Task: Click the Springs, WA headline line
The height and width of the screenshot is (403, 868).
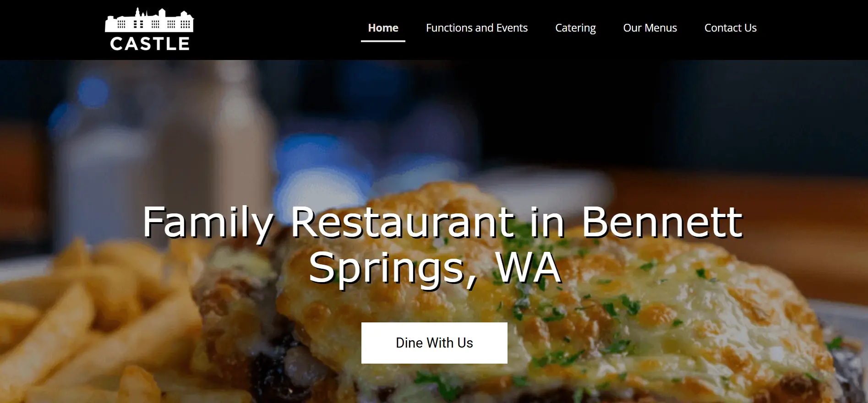Action: (x=435, y=269)
